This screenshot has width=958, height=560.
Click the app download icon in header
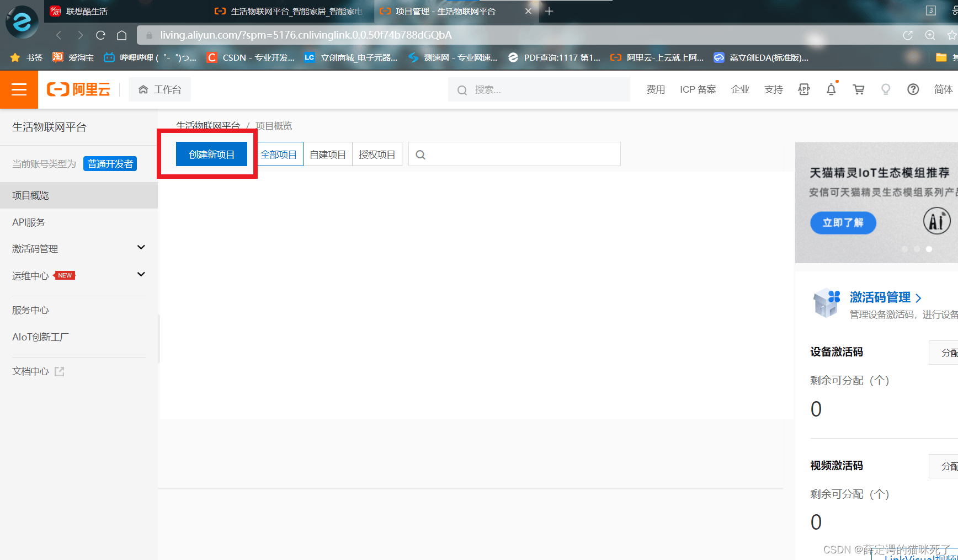pos(804,89)
